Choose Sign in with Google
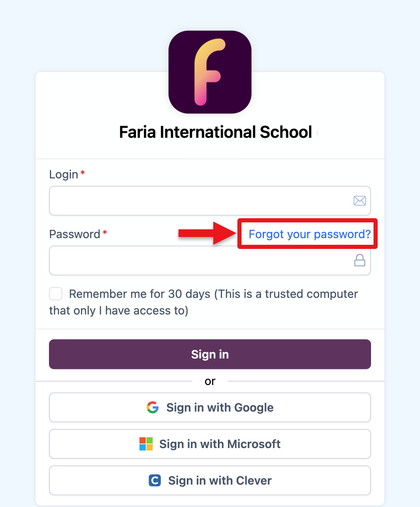 tap(210, 407)
